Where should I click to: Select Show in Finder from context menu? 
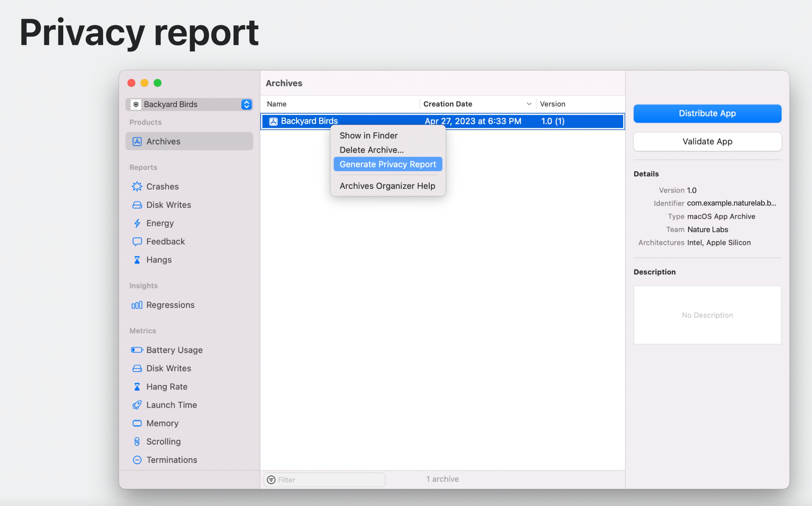click(368, 136)
